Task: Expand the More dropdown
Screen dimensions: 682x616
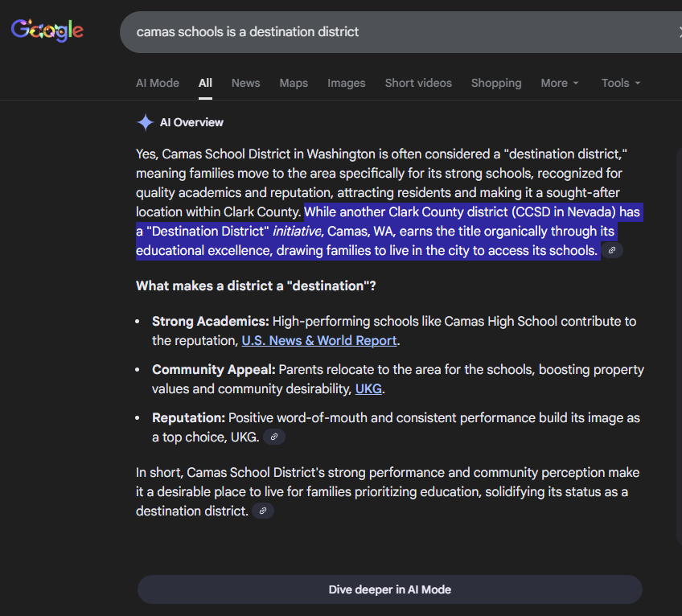Action: point(560,83)
